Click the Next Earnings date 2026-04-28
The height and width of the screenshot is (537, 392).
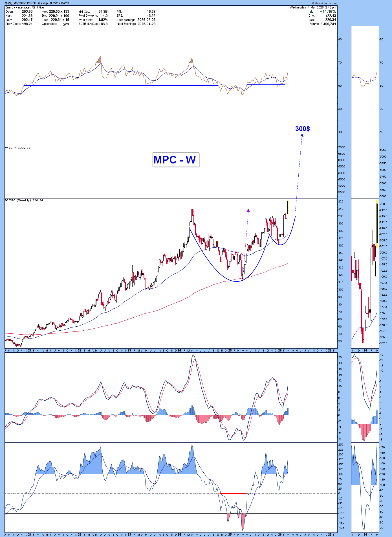[146, 24]
